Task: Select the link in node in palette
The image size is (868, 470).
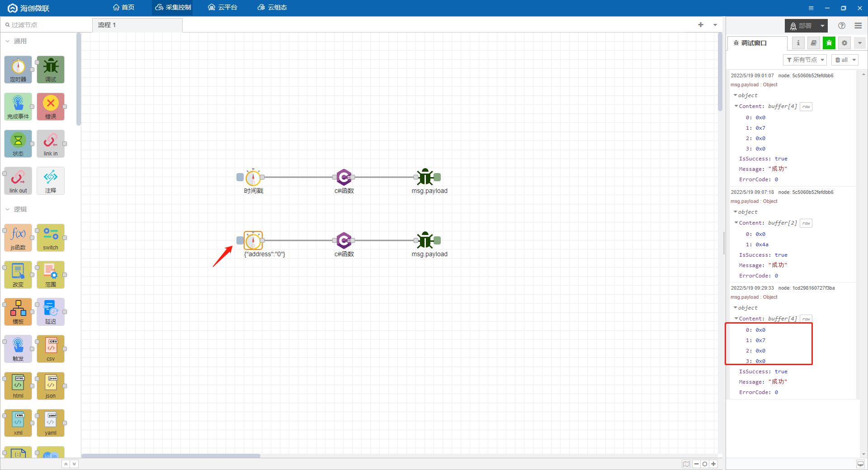Action: coord(51,144)
